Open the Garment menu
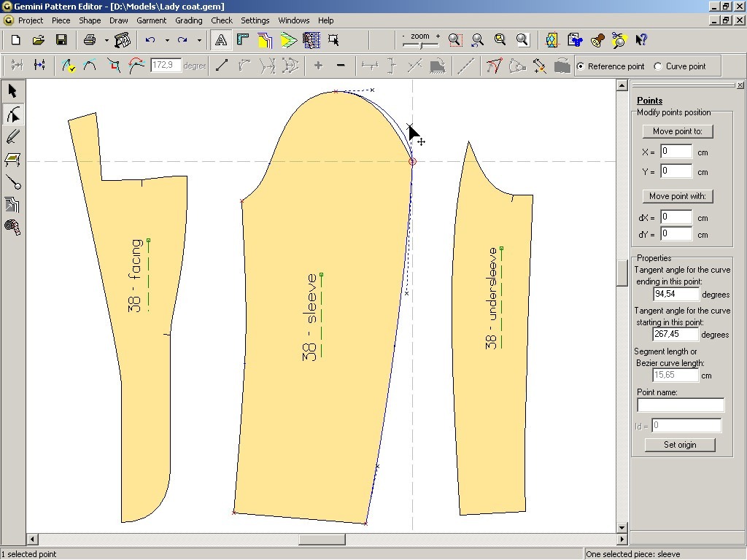This screenshot has height=560, width=747. click(152, 20)
